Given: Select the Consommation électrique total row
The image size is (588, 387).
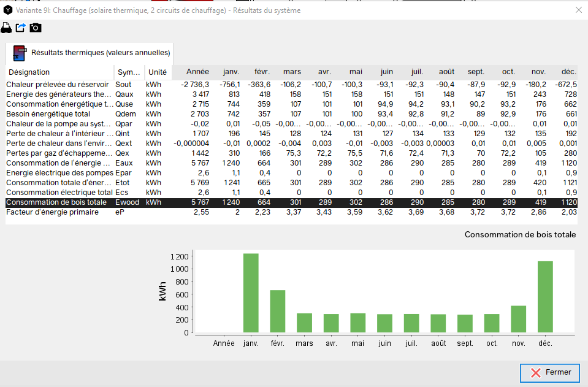Looking at the screenshot, I should (291, 193).
